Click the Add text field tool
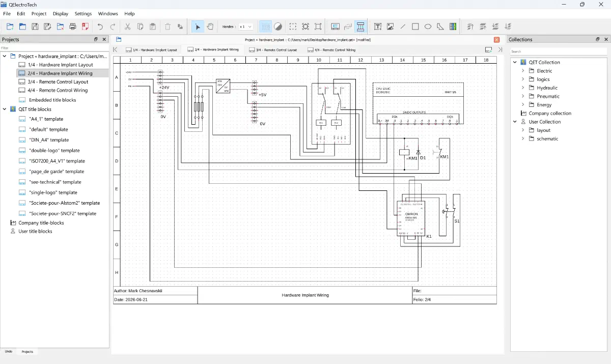 [x=378, y=26]
